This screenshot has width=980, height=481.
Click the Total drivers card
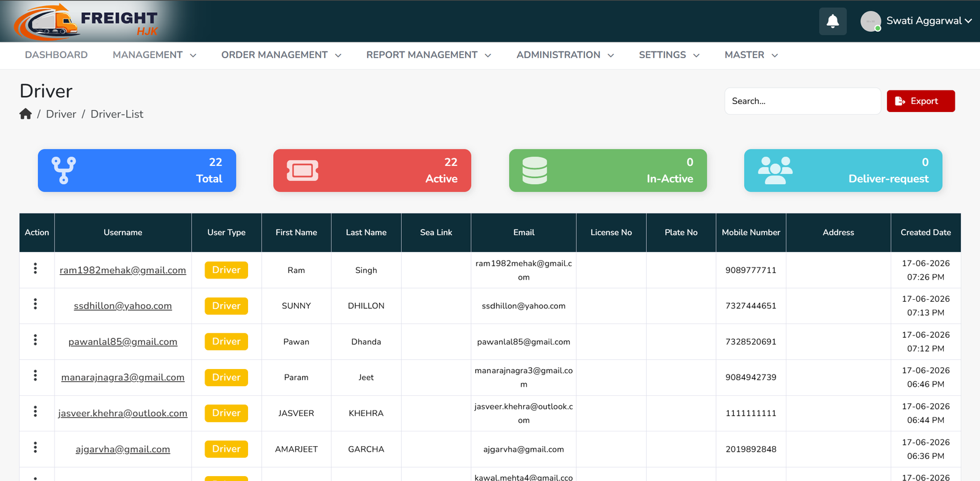(x=137, y=171)
